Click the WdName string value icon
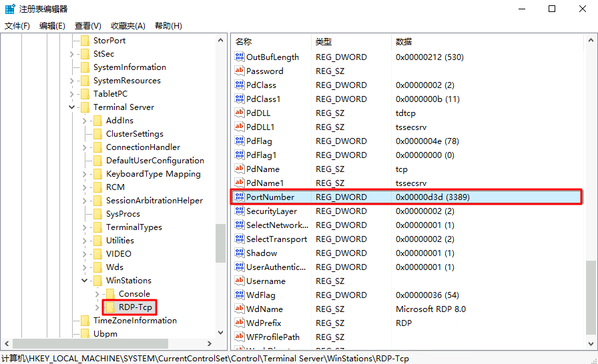The image size is (598, 364). click(x=240, y=309)
